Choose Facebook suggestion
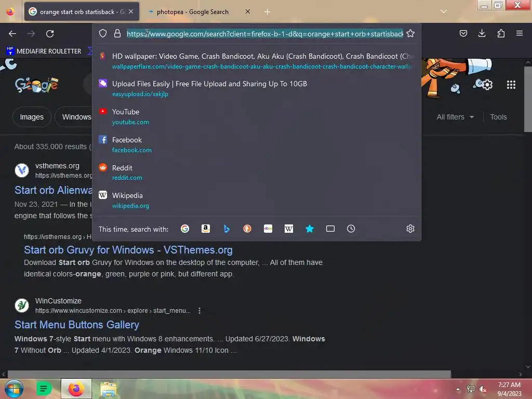Image resolution: width=532 pixels, height=399 pixels. pyautogui.click(x=257, y=144)
